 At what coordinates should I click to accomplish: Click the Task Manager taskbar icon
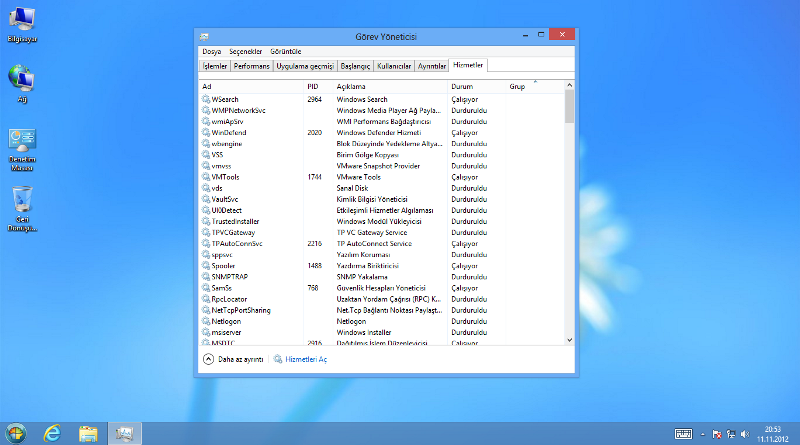(x=124, y=434)
